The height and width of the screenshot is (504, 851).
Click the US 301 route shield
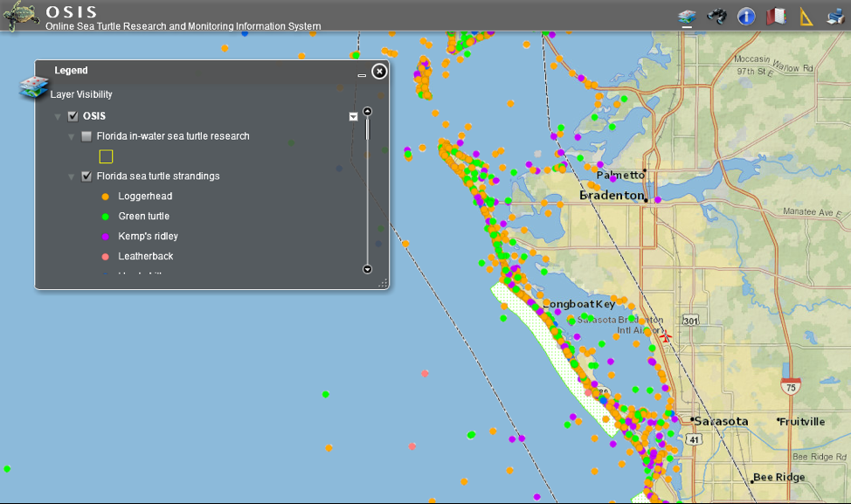tap(690, 321)
